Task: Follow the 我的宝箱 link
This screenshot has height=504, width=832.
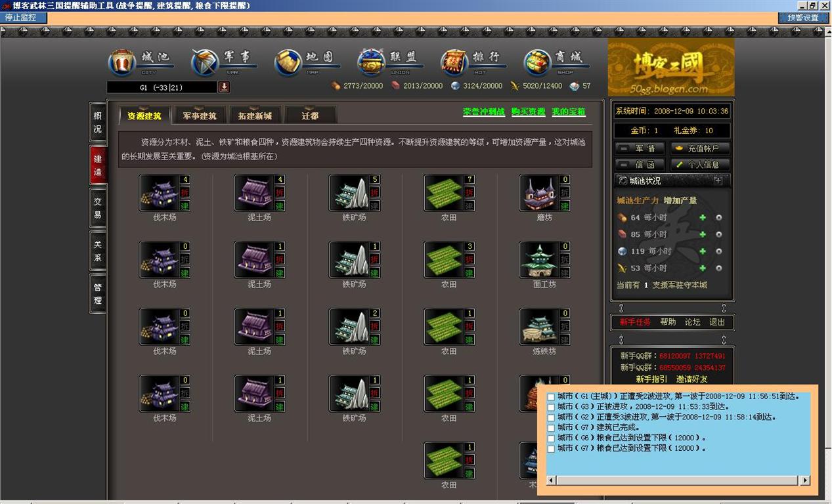Action: (569, 112)
